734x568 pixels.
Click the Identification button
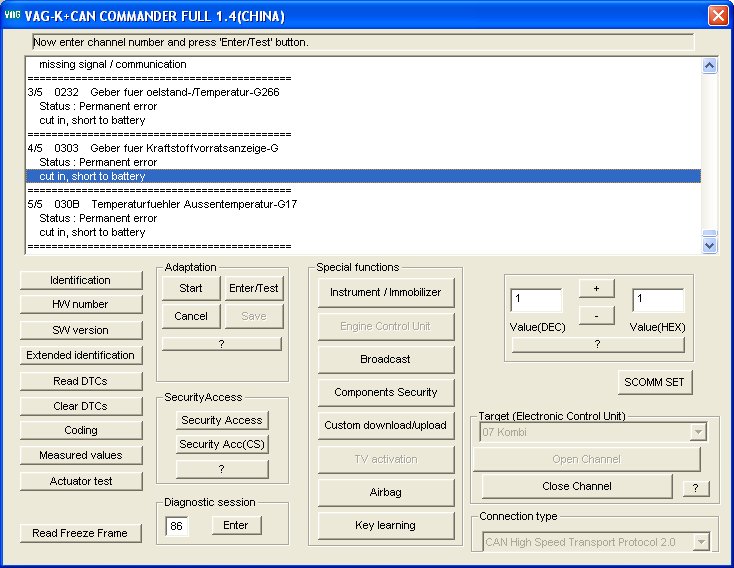click(x=81, y=280)
